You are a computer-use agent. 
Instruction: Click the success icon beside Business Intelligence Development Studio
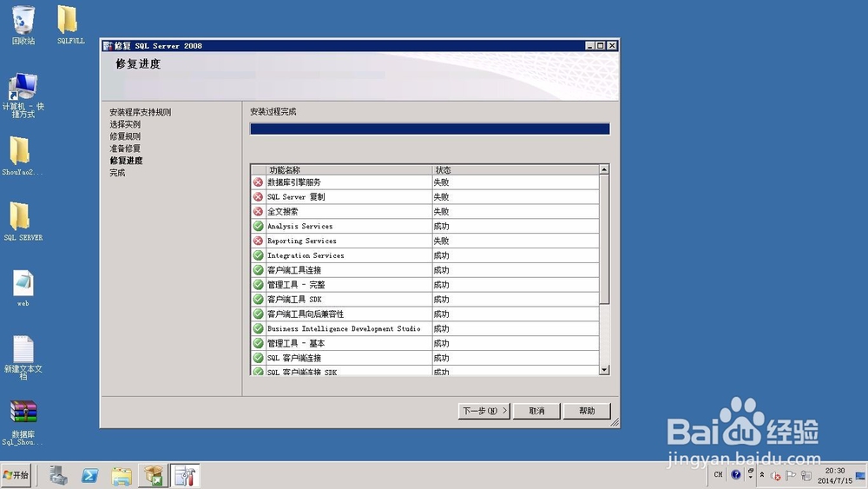pos(258,328)
